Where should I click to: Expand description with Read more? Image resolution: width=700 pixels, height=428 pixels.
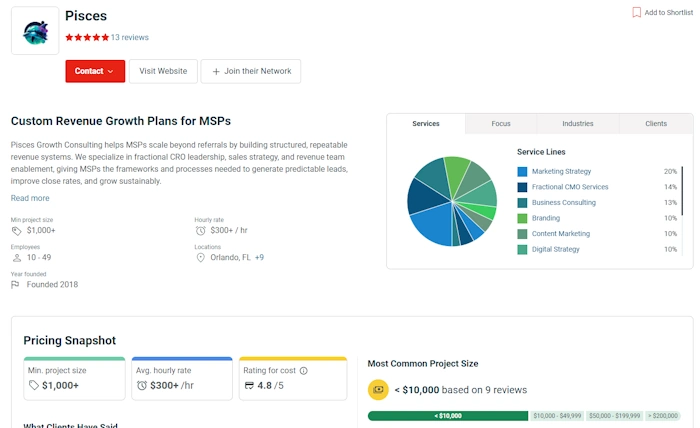click(30, 198)
